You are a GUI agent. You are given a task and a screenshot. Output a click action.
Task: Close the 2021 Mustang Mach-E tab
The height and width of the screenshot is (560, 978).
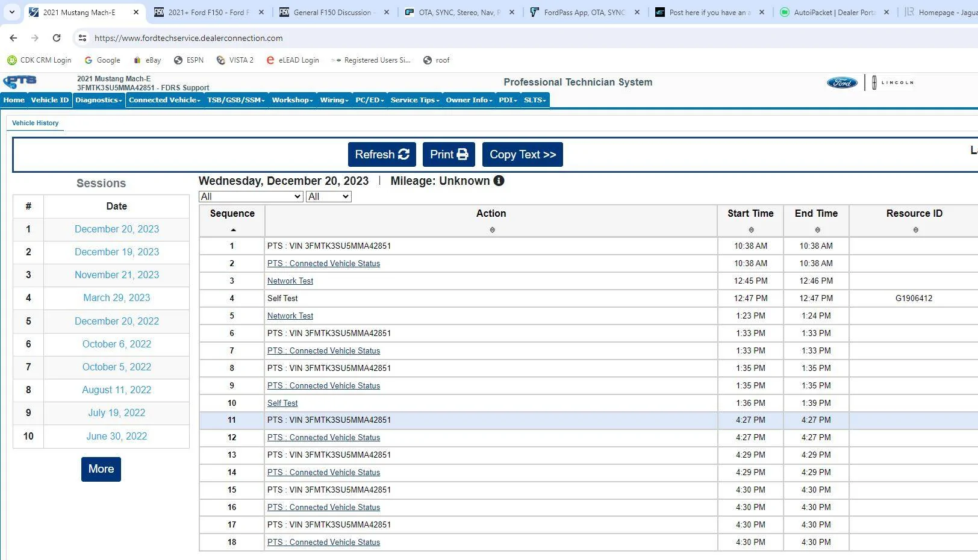click(136, 12)
